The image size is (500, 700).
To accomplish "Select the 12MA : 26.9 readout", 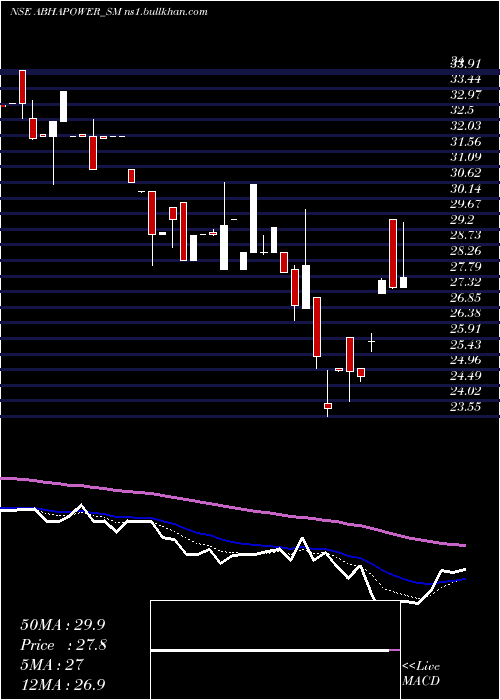I will pyautogui.click(x=63, y=685).
